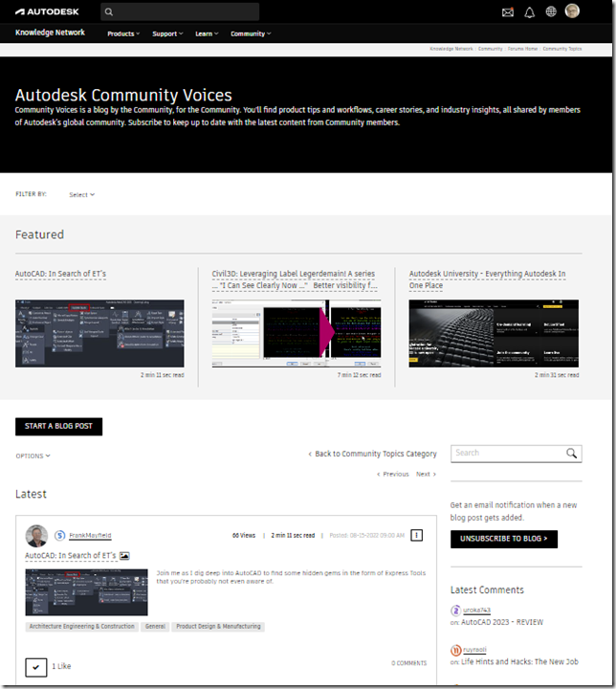This screenshot has height=689, width=616.
Task: Expand the Community menu
Action: pyautogui.click(x=251, y=33)
